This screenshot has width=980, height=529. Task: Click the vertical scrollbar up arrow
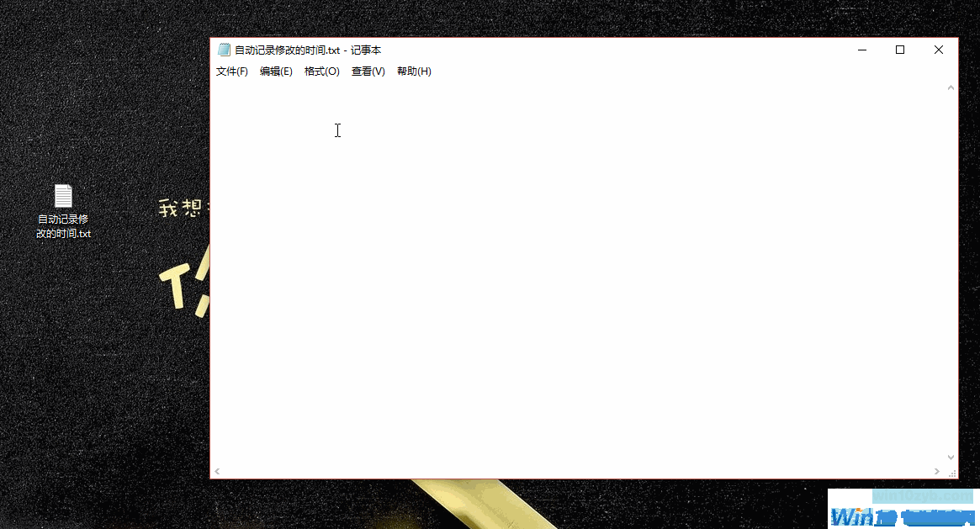point(951,88)
